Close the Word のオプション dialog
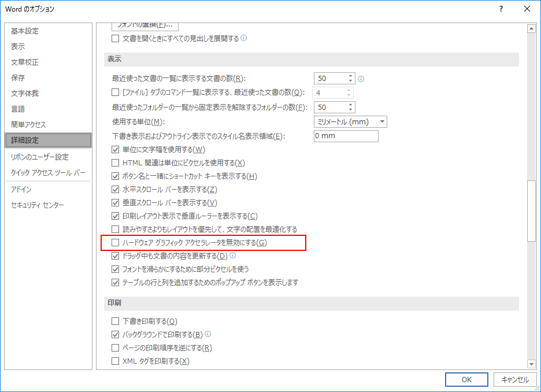This screenshot has height=392, width=541. [x=527, y=9]
